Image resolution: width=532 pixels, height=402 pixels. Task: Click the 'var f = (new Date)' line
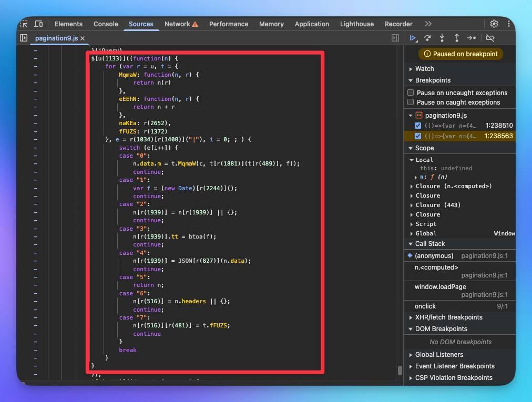tap(185, 188)
